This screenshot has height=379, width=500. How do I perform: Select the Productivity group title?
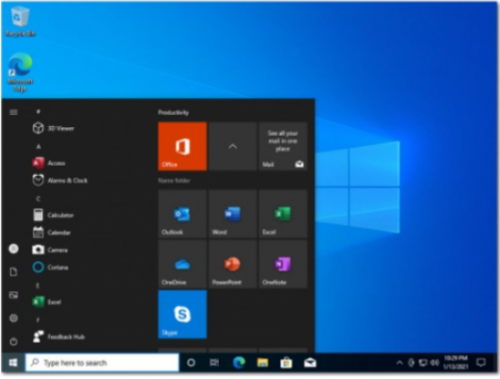173,112
